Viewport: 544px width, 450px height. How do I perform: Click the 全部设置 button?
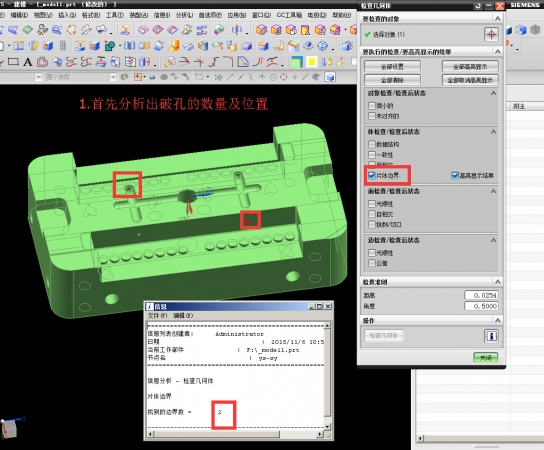coord(392,66)
